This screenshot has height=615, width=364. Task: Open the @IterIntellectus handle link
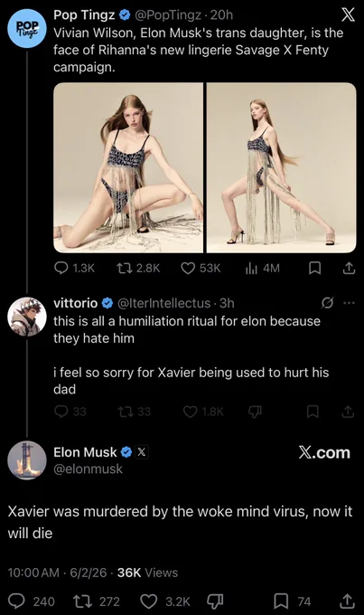point(163,303)
